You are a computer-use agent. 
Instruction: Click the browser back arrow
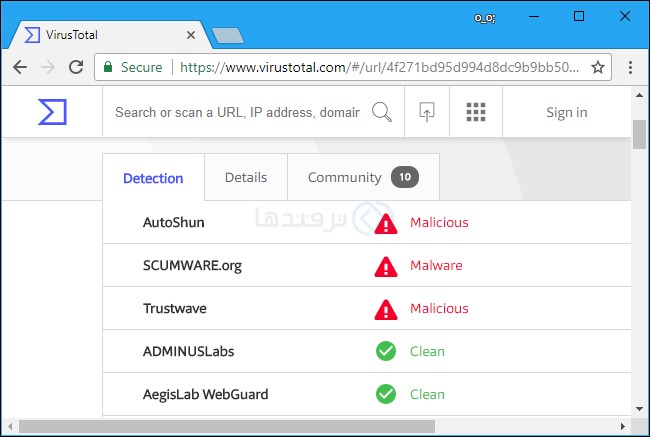[x=19, y=67]
